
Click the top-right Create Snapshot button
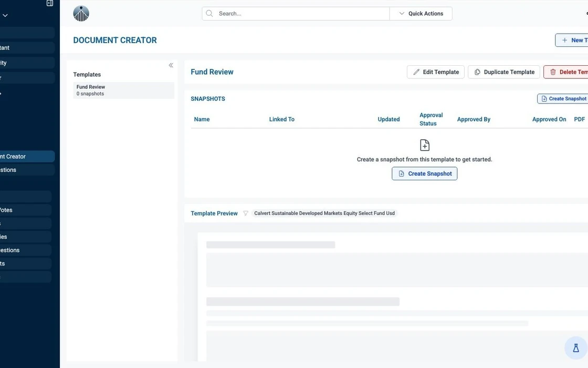pos(562,99)
